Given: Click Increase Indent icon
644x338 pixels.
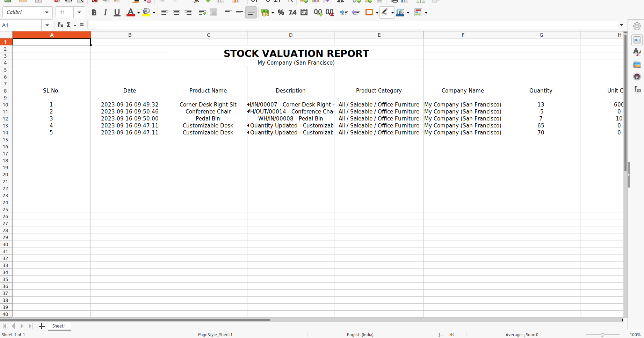Looking at the screenshot, I should tap(344, 13).
